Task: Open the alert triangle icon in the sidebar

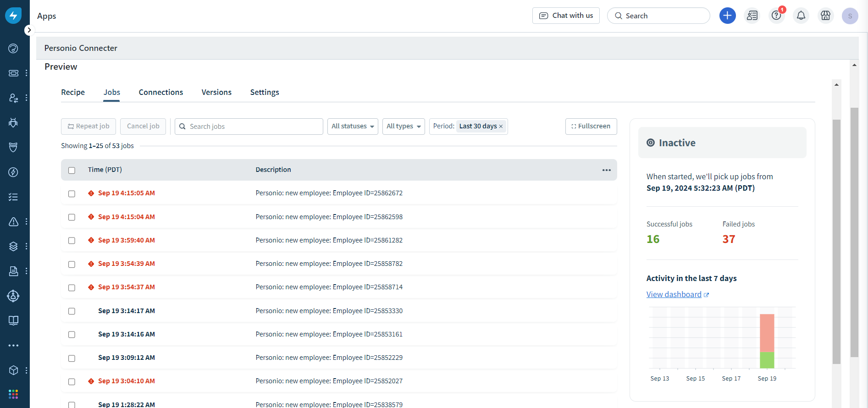Action: (13, 221)
